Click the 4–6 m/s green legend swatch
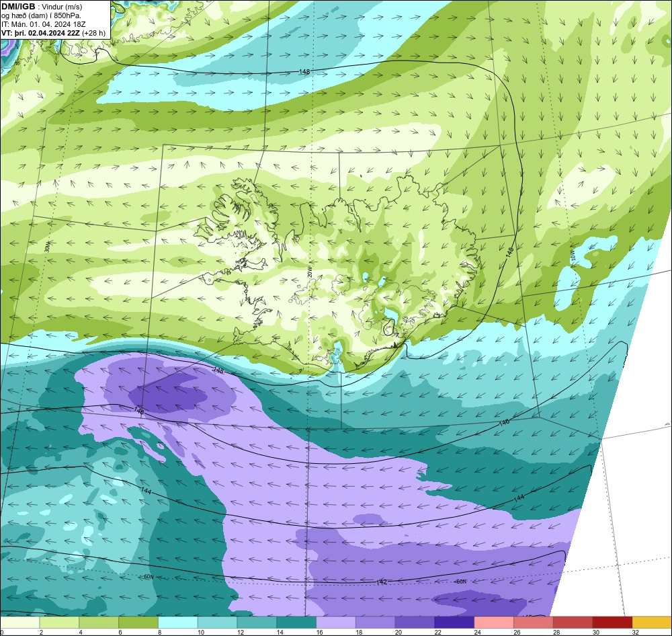Screen dimensions: 672x636 pyautogui.click(x=99, y=623)
